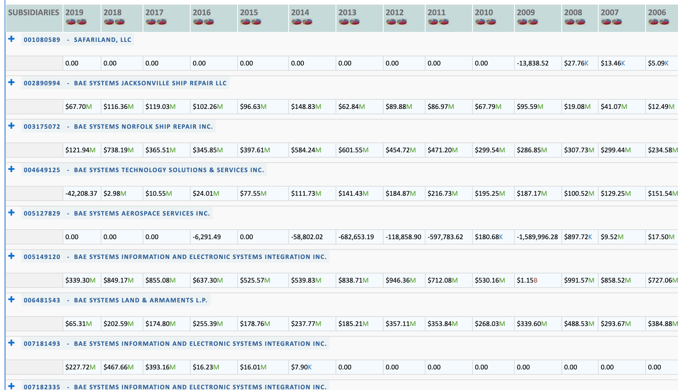Expand the BAE Systems Jacksonville Ship Repair row
Screen dimensions: 678x390
11,82
